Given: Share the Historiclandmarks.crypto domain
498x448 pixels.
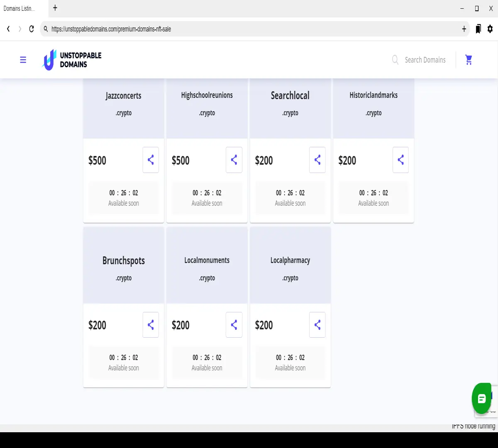Looking at the screenshot, I should coord(400,160).
